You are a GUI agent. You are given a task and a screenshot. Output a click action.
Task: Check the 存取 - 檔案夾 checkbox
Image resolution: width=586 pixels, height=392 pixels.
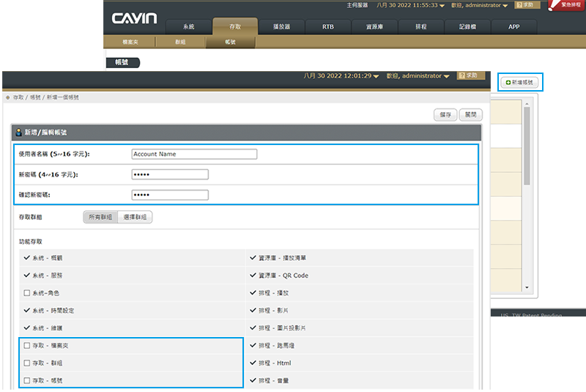coord(27,346)
